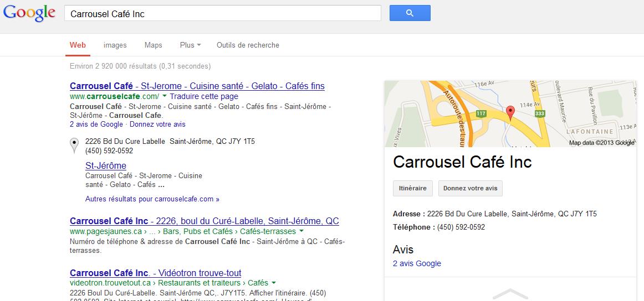Screen dimensions: 644x301
Task: Switch to the images tab
Action: coord(115,45)
